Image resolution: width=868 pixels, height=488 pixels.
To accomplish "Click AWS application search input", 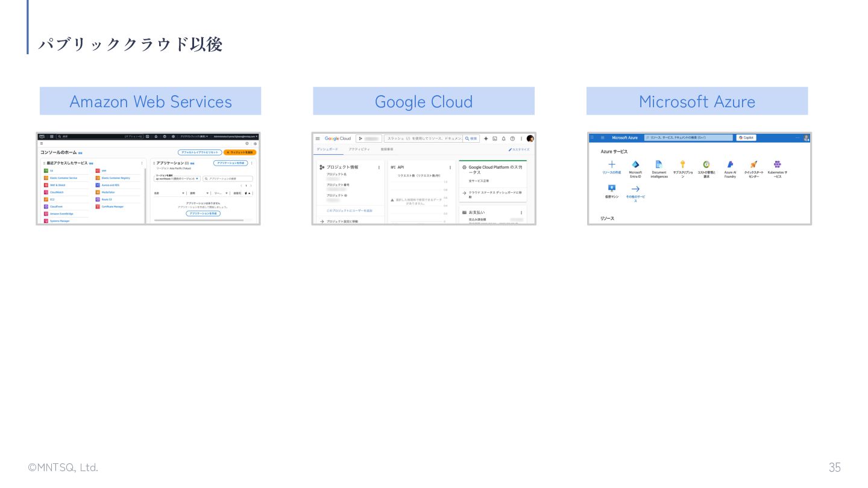I will (x=228, y=179).
